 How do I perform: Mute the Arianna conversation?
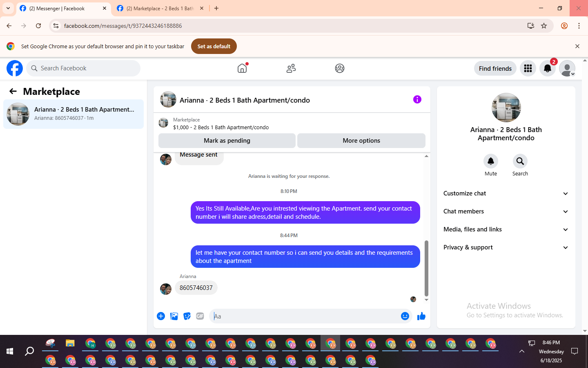491,161
